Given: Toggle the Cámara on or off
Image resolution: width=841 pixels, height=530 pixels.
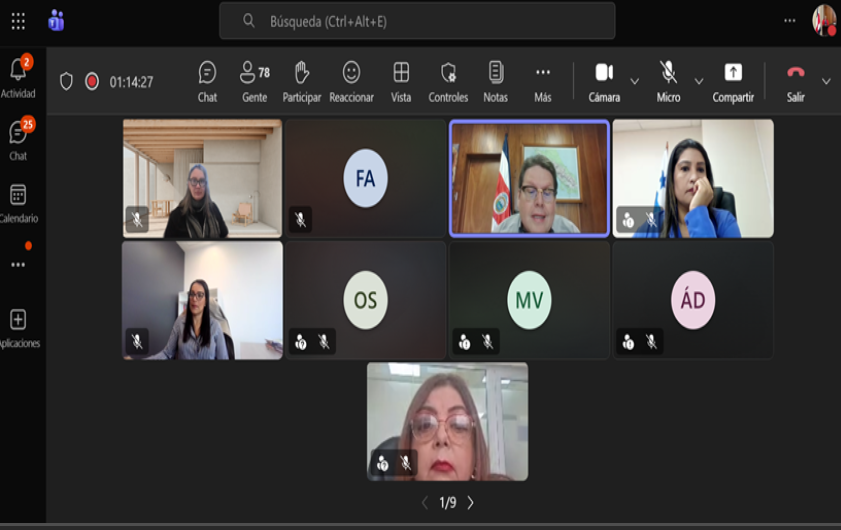Looking at the screenshot, I should coord(604,81).
